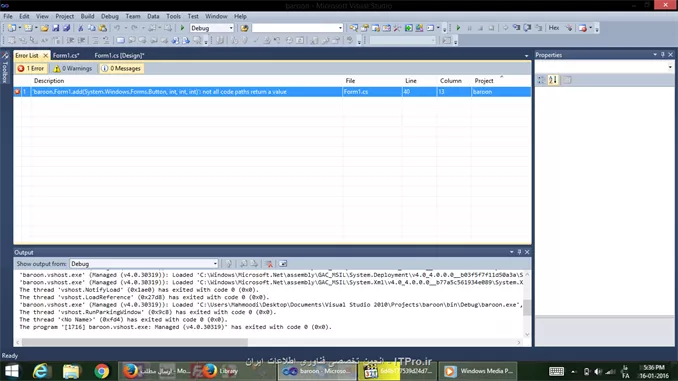Start debugging with green play beside Debug
Image resolution: width=678 pixels, height=381 pixels.
(x=182, y=28)
